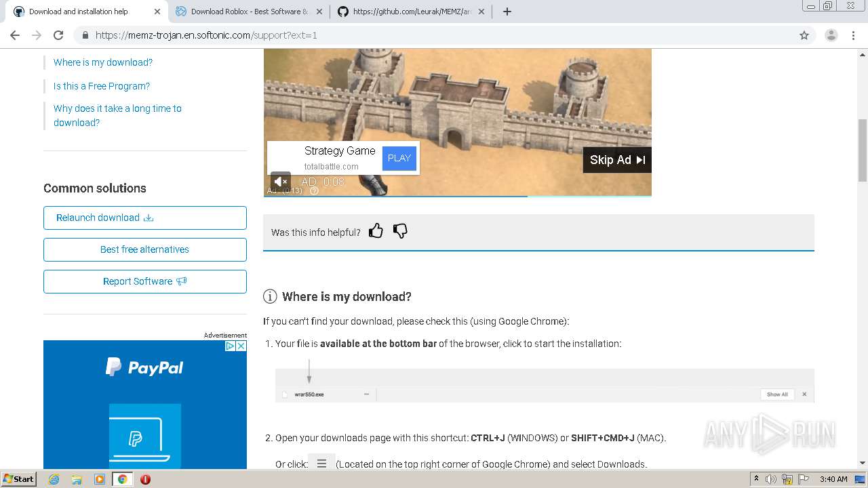Open the network tray icon
This screenshot has width=868, height=488.
[x=787, y=479]
